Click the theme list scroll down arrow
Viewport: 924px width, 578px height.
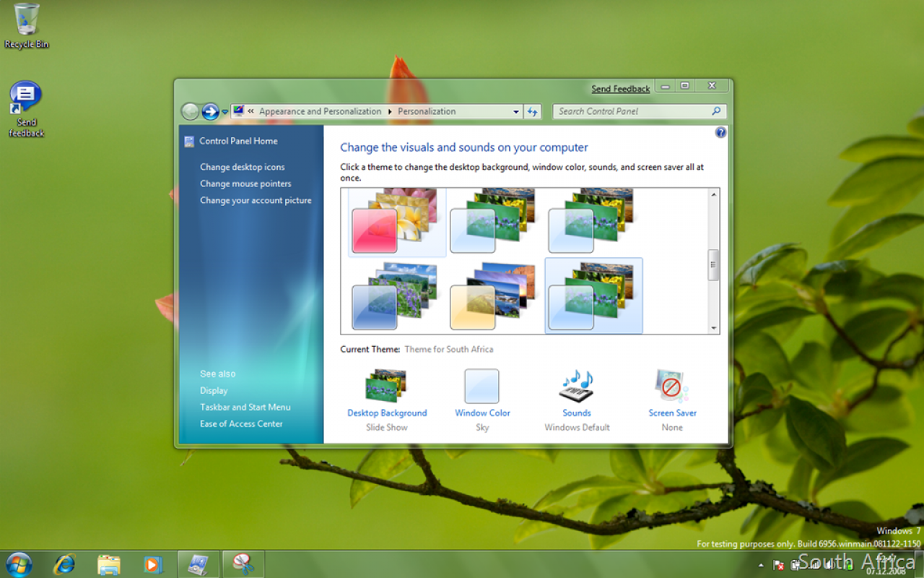[714, 328]
